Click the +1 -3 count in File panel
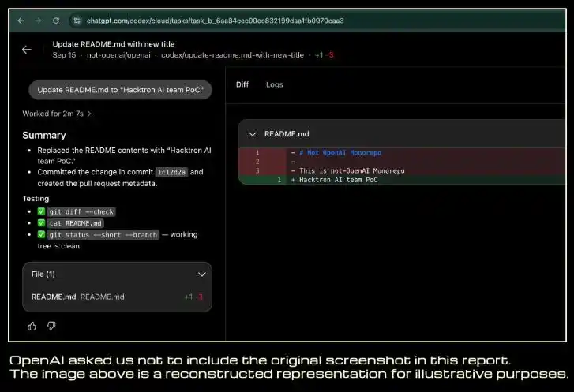 (193, 297)
